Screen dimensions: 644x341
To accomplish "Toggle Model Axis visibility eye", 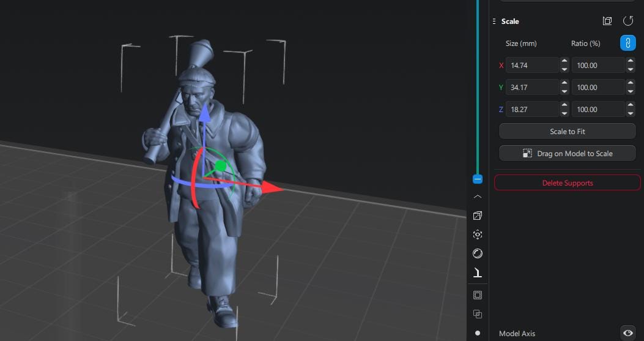I will (627, 333).
